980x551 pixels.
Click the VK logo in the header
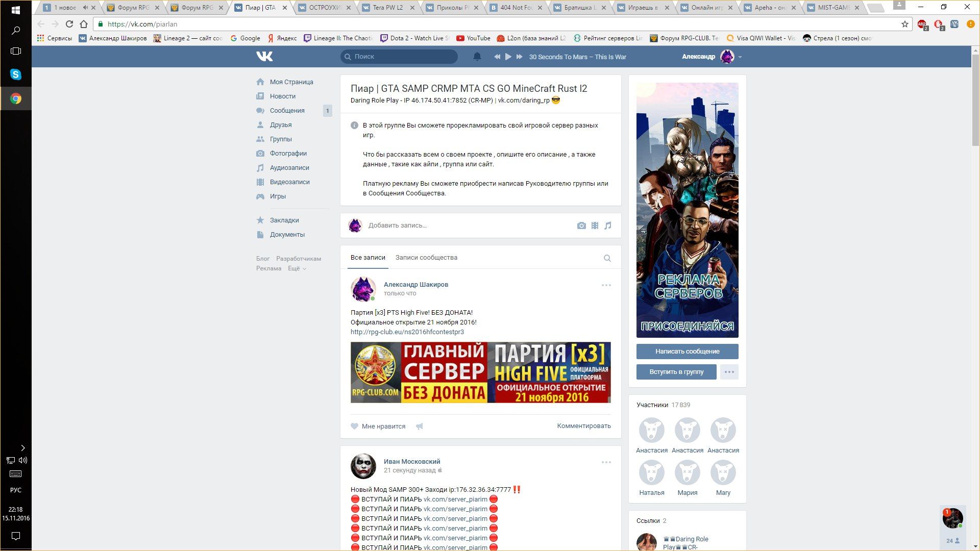(x=264, y=57)
